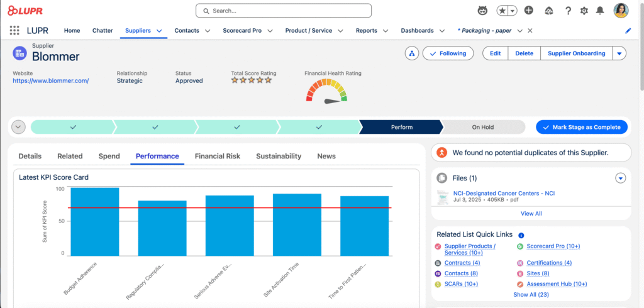Open the Files card dropdown menu
This screenshot has height=308, width=644.
pyautogui.click(x=621, y=179)
